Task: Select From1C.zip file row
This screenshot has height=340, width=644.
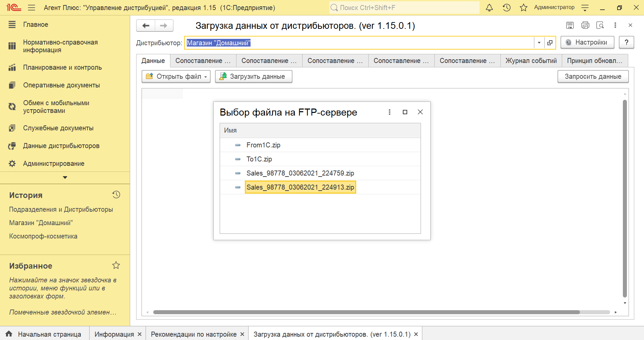Action: coord(320,145)
